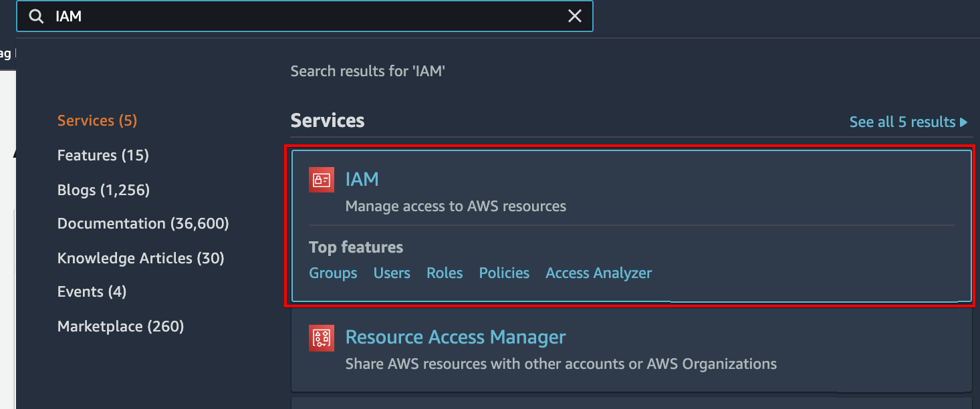This screenshot has height=409, width=980.
Task: Open Resource Access Manager service link
Action: coord(456,337)
